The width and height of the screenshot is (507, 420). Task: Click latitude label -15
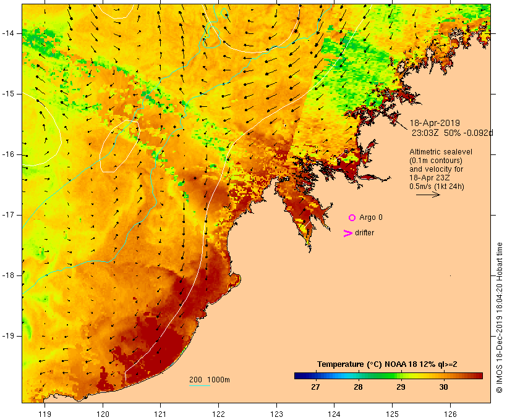point(7,94)
